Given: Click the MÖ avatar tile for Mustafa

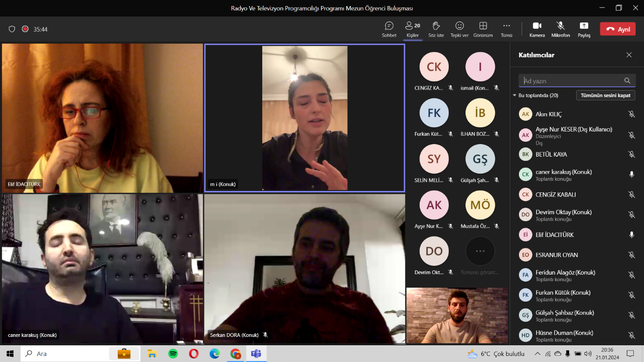Looking at the screenshot, I should 480,205.
